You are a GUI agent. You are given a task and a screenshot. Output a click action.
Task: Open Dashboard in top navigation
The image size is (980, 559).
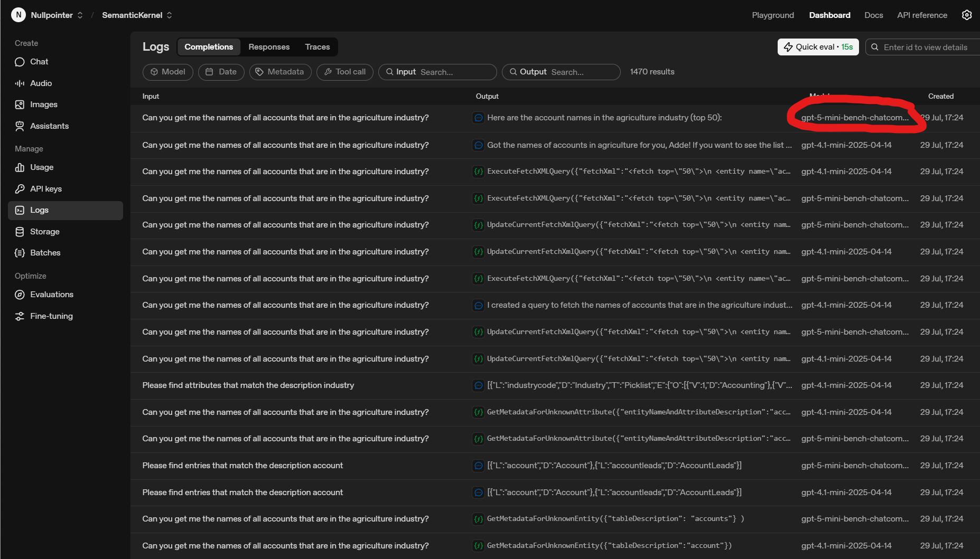(829, 15)
